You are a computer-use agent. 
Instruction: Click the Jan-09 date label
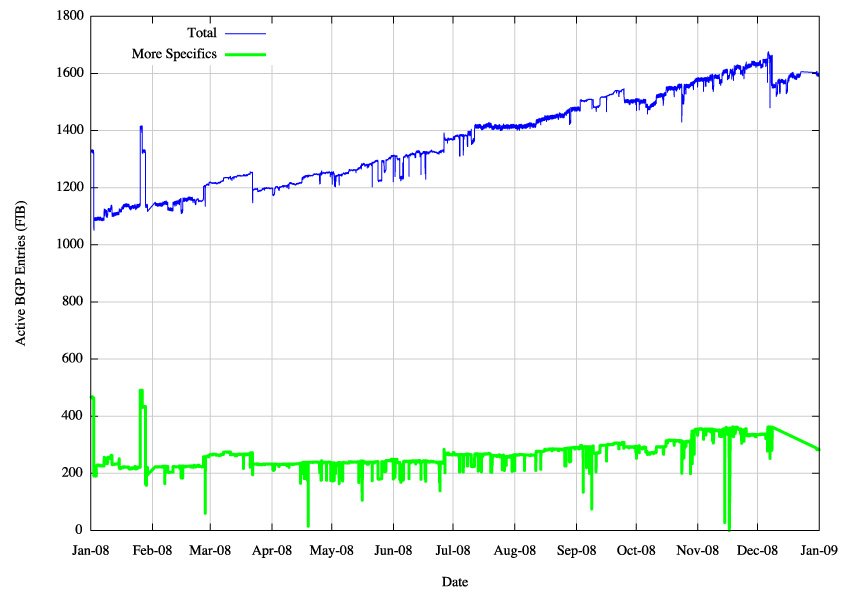pos(820,550)
